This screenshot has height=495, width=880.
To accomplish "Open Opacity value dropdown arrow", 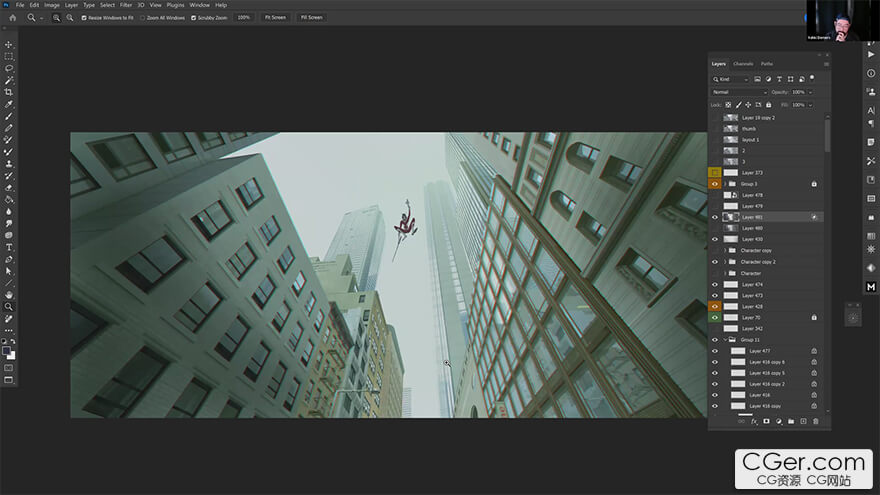I will pos(810,92).
